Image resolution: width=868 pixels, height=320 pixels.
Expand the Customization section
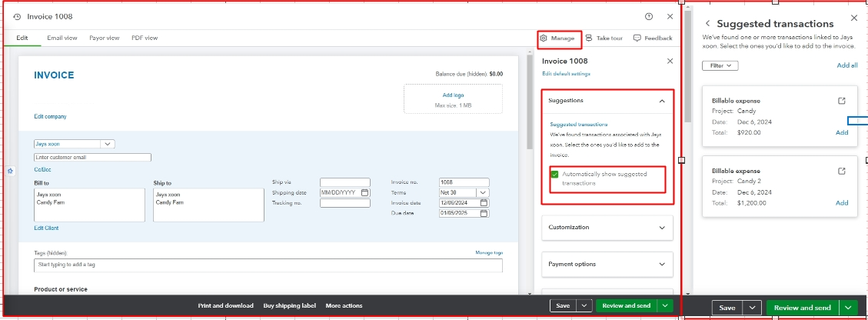(x=662, y=228)
